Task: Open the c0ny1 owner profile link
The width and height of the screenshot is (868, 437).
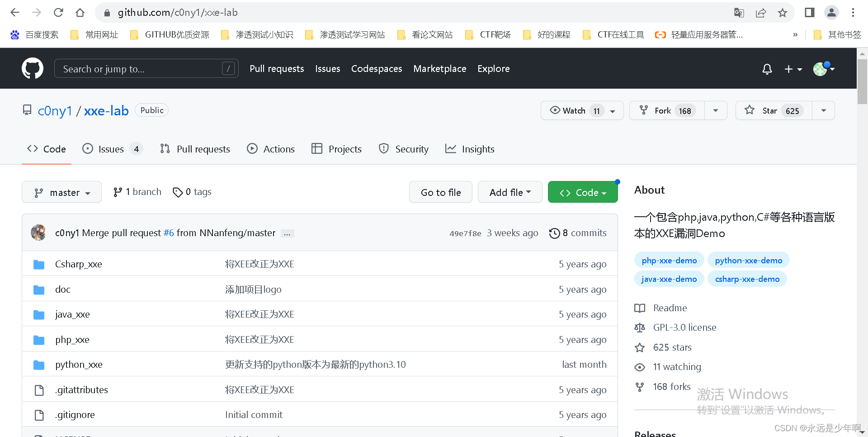Action: (55, 111)
